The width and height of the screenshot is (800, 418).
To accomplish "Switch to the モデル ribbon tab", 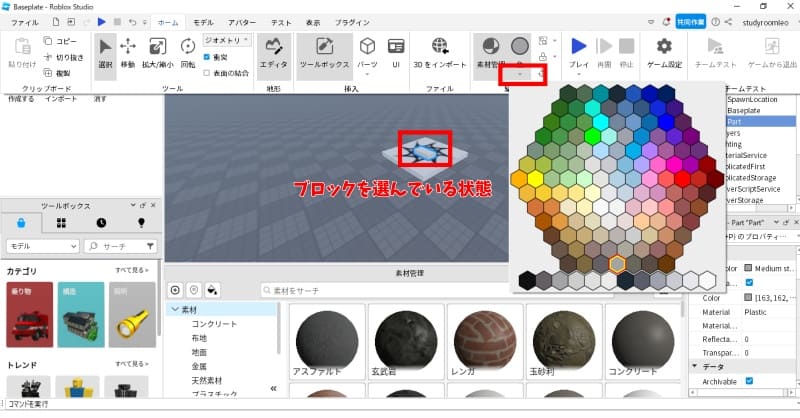I will (x=203, y=22).
